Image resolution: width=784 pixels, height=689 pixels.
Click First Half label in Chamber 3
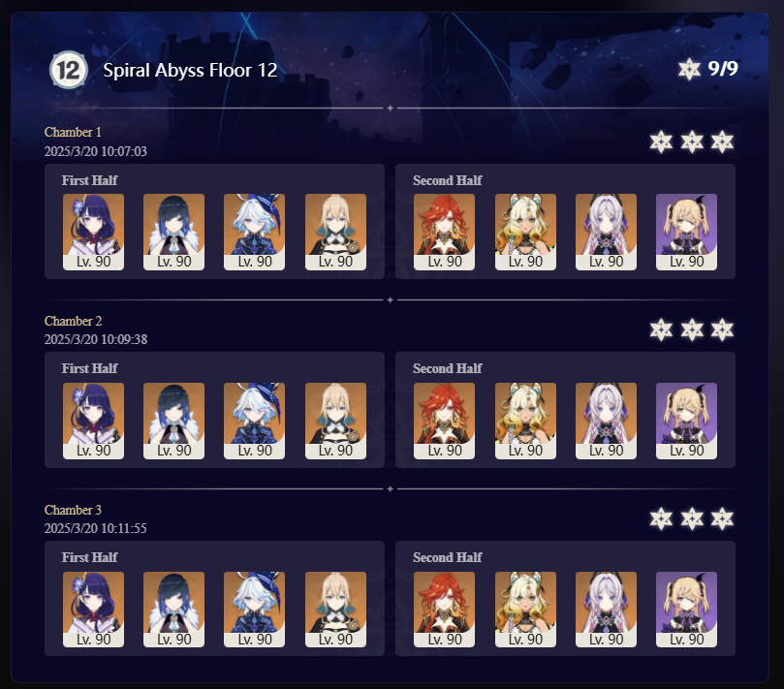pos(89,557)
